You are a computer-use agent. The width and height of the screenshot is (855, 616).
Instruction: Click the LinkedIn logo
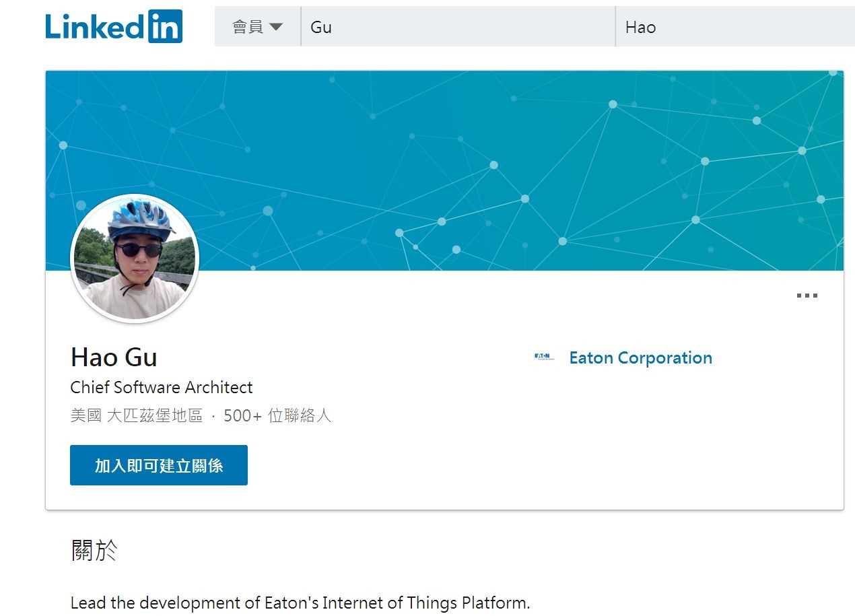click(114, 27)
